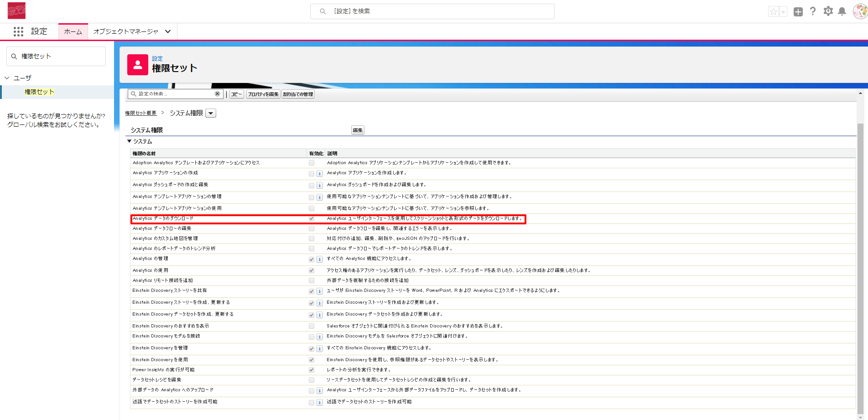Click the 割り当ての管理 button
This screenshot has width=868, height=420.
[x=298, y=94]
